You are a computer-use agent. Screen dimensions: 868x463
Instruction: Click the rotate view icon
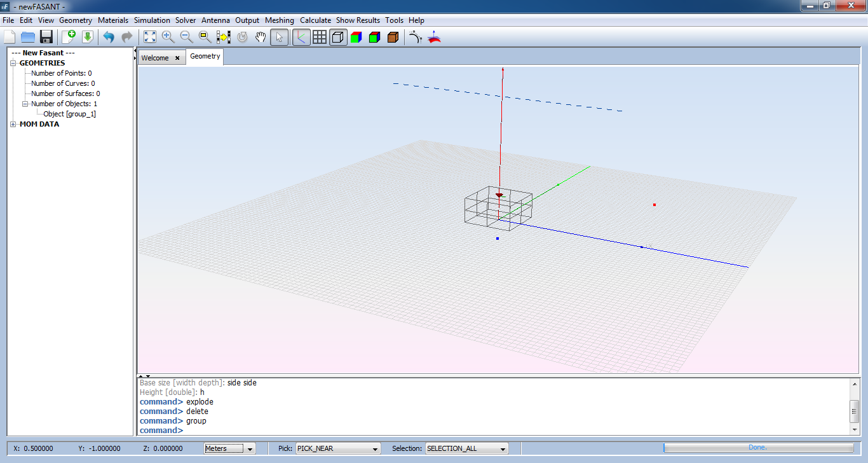(x=242, y=37)
